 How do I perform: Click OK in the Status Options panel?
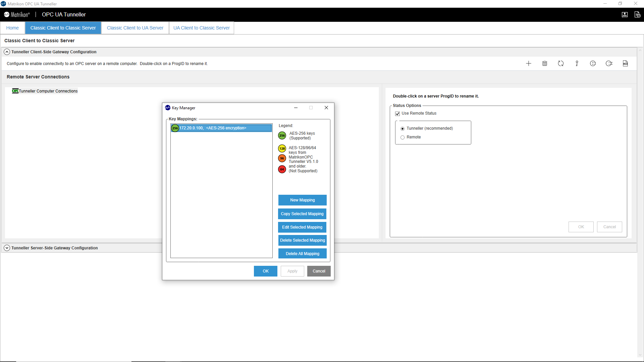pyautogui.click(x=581, y=227)
